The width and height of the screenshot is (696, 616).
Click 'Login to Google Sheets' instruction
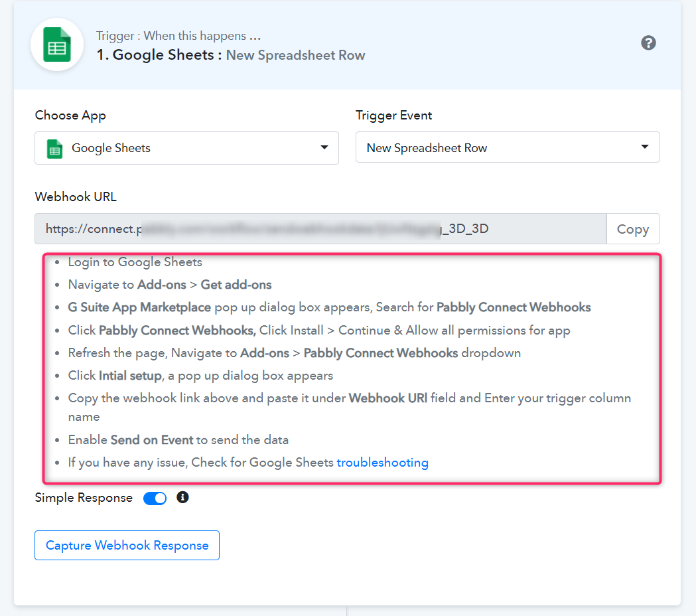[135, 262]
